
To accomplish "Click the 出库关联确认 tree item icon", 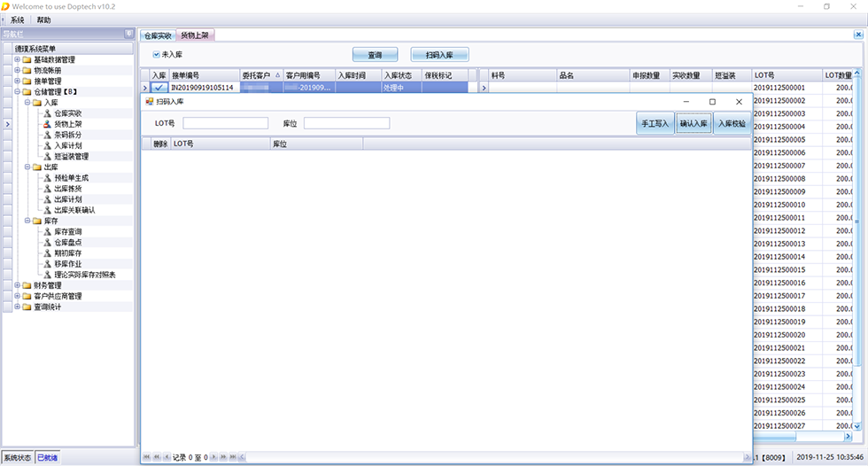I will click(x=48, y=210).
